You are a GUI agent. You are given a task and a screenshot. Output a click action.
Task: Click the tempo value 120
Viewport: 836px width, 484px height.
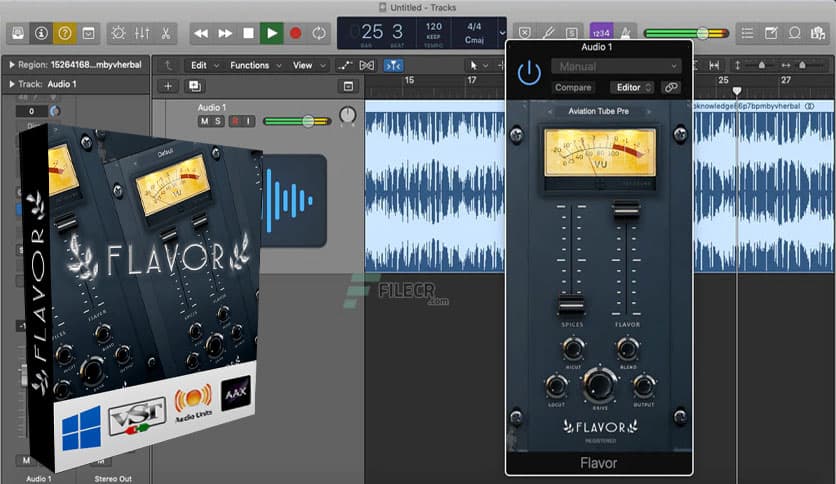click(x=433, y=26)
